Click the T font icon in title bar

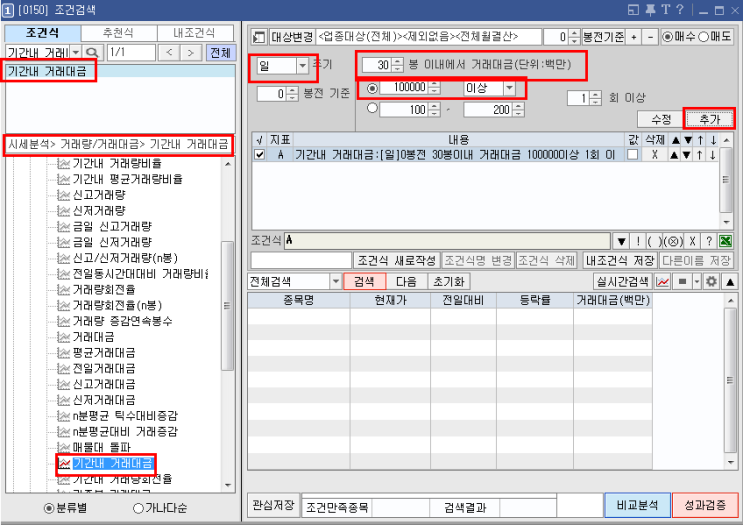click(666, 10)
